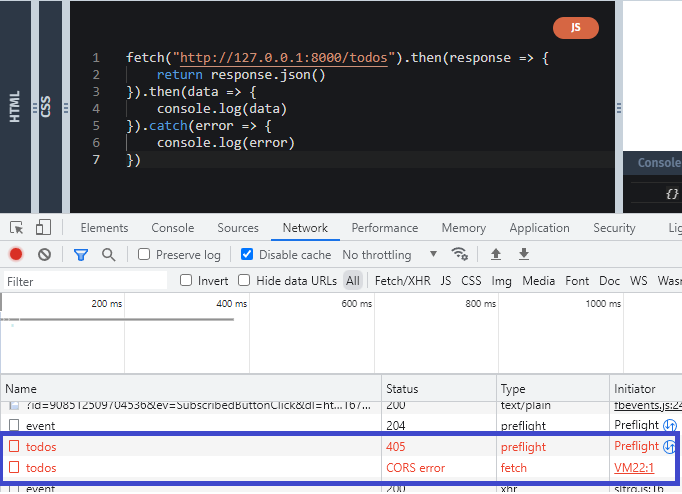Sort requests by Status column header

[439, 388]
